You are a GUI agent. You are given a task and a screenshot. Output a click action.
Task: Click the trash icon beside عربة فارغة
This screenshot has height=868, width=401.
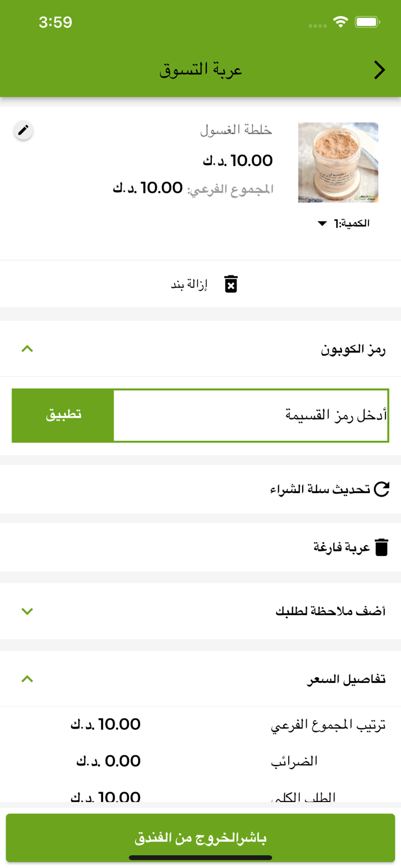tap(381, 546)
